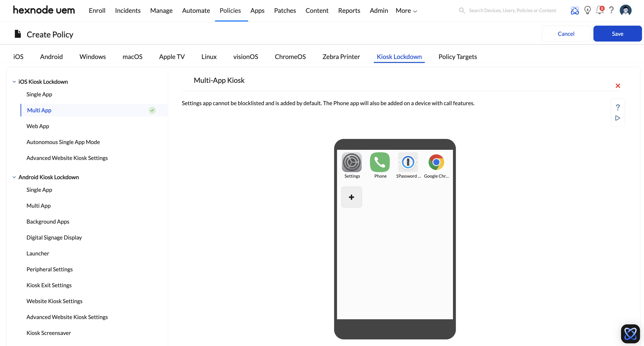Click the search magnifier icon

462,11
